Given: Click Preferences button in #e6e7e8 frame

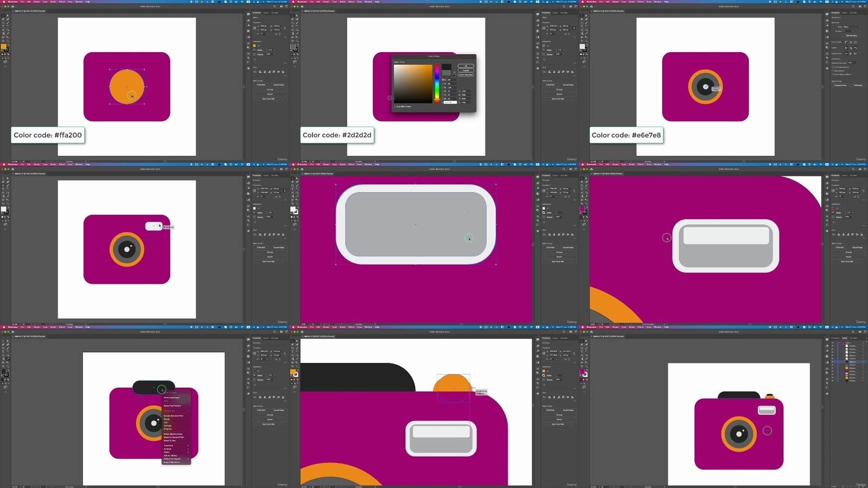Looking at the screenshot, I should point(858,85).
